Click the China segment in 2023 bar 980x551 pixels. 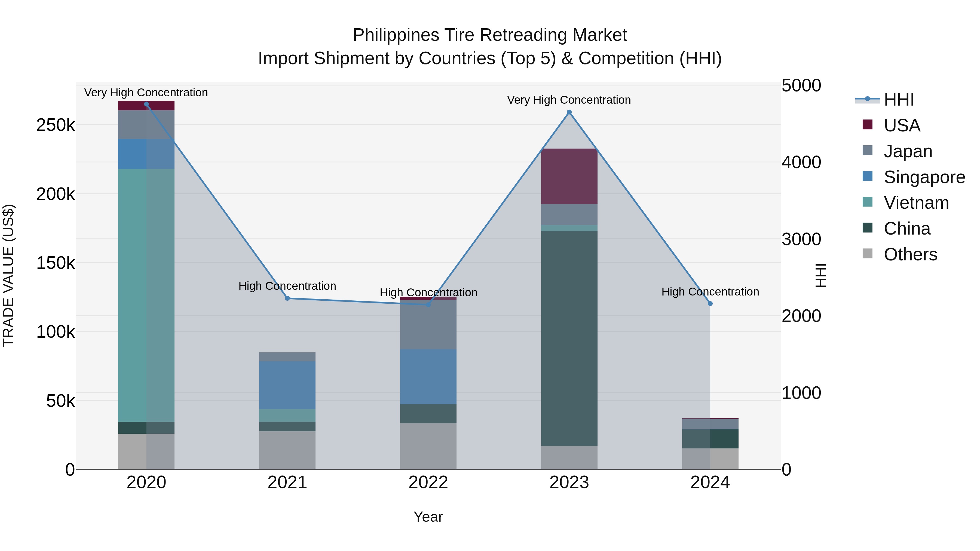(x=569, y=338)
